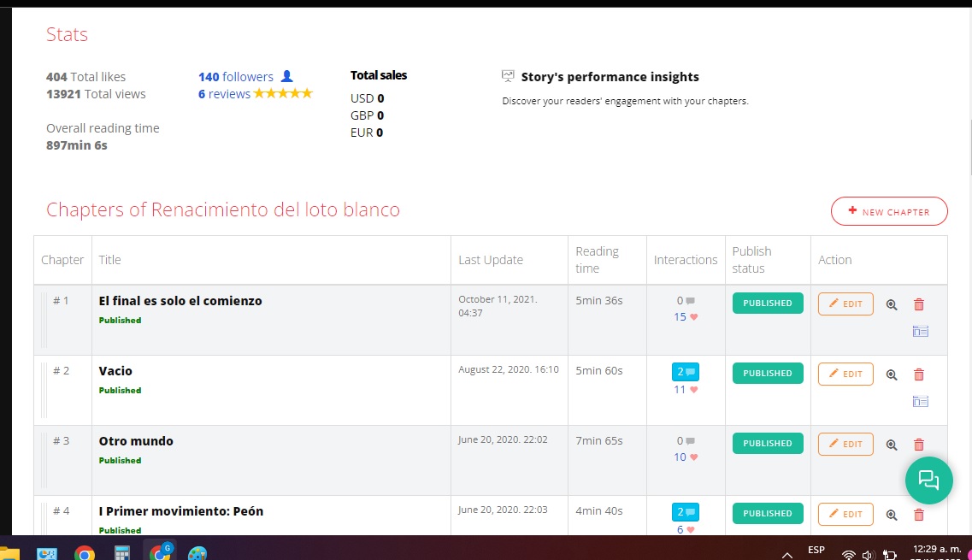This screenshot has height=560, width=972.
Task: Create a new chapter
Action: click(888, 211)
